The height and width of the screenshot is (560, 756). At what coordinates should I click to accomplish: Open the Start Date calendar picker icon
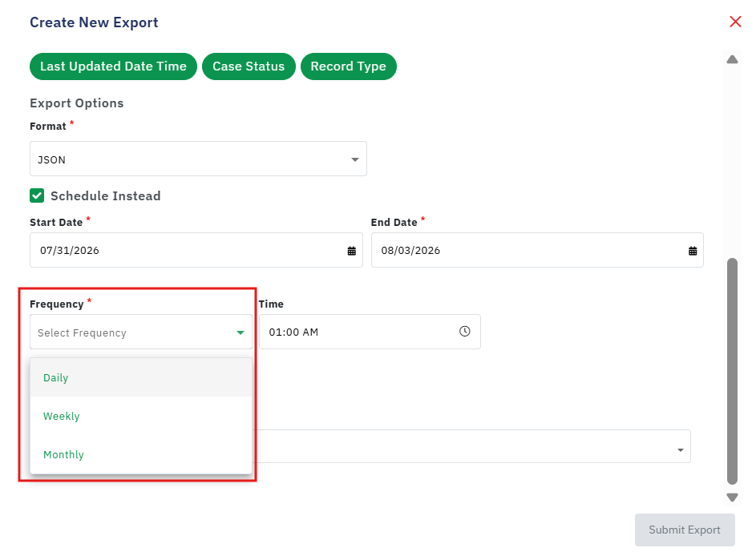(351, 251)
